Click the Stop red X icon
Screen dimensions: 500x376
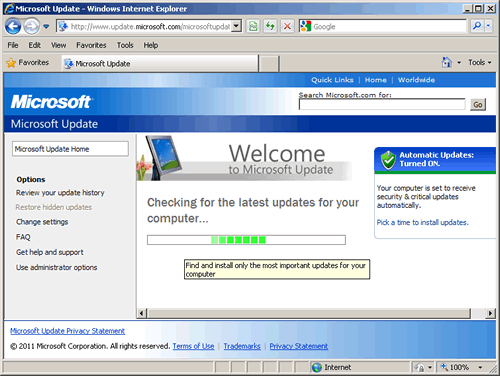pyautogui.click(x=287, y=26)
